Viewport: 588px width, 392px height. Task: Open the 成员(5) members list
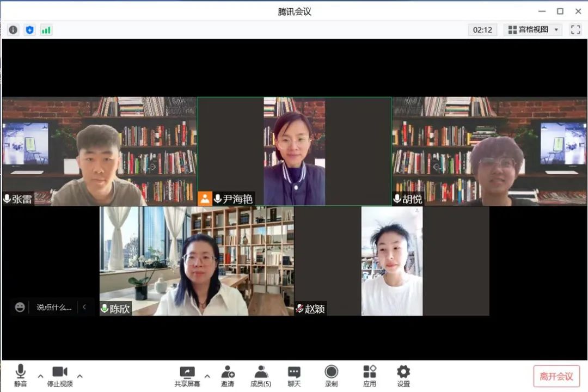pos(261,376)
